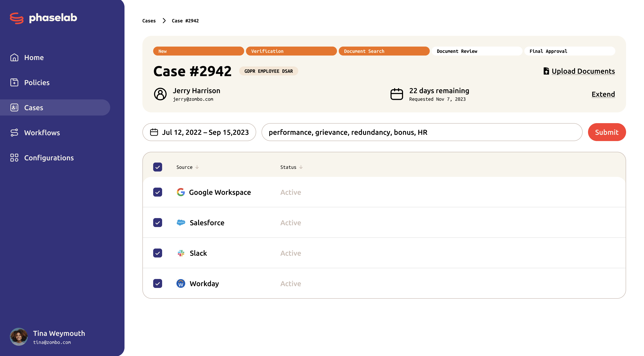644x356 pixels.
Task: Select the select-all checkbox in table header
Action: 158,167
